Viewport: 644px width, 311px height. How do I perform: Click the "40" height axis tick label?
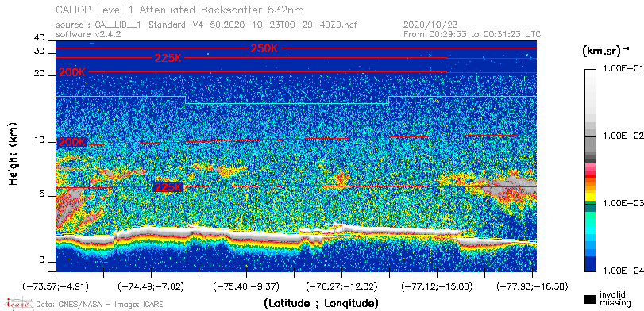[x=40, y=38]
